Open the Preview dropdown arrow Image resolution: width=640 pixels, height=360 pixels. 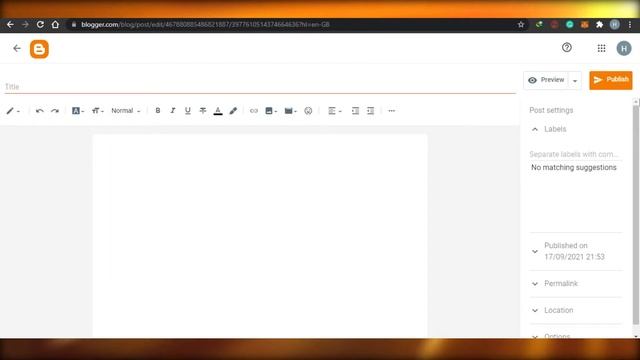tap(575, 80)
